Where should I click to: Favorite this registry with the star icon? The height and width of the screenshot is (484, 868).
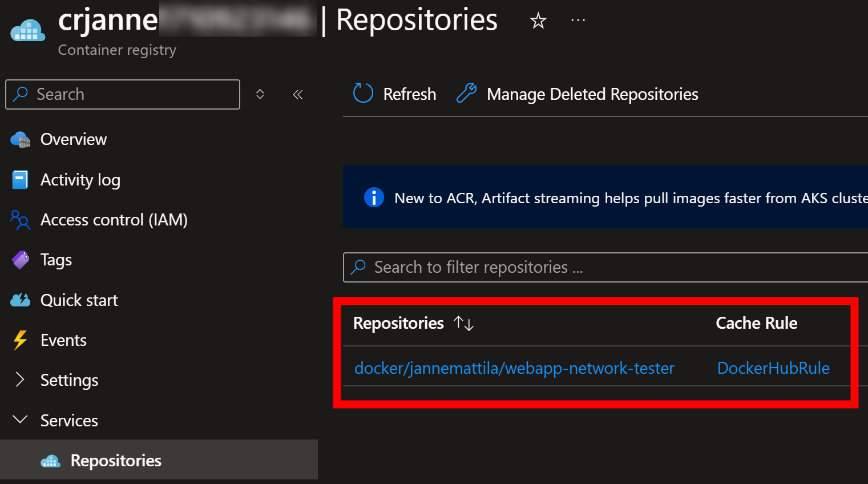point(538,21)
